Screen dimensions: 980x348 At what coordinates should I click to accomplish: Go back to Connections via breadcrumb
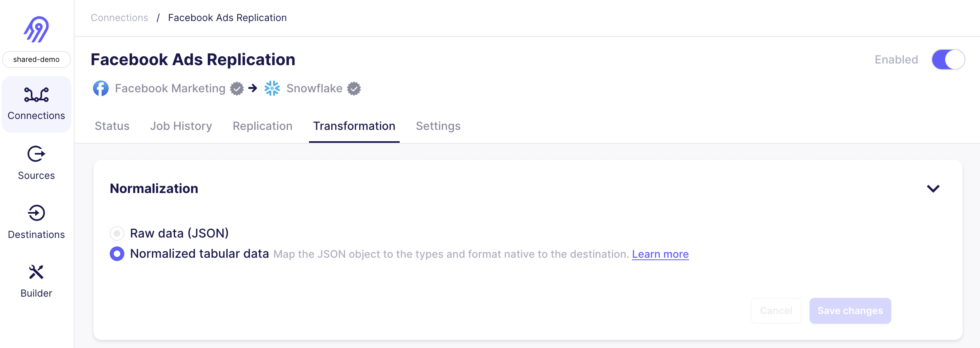[x=119, y=18]
